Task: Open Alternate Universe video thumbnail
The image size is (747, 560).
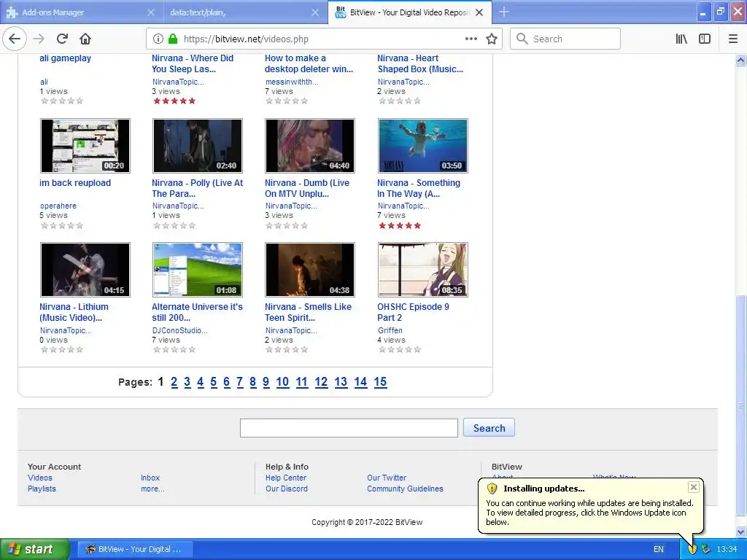Action: [198, 270]
